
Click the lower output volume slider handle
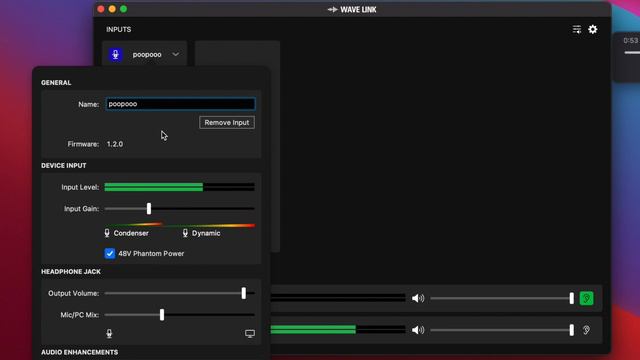tap(571, 330)
